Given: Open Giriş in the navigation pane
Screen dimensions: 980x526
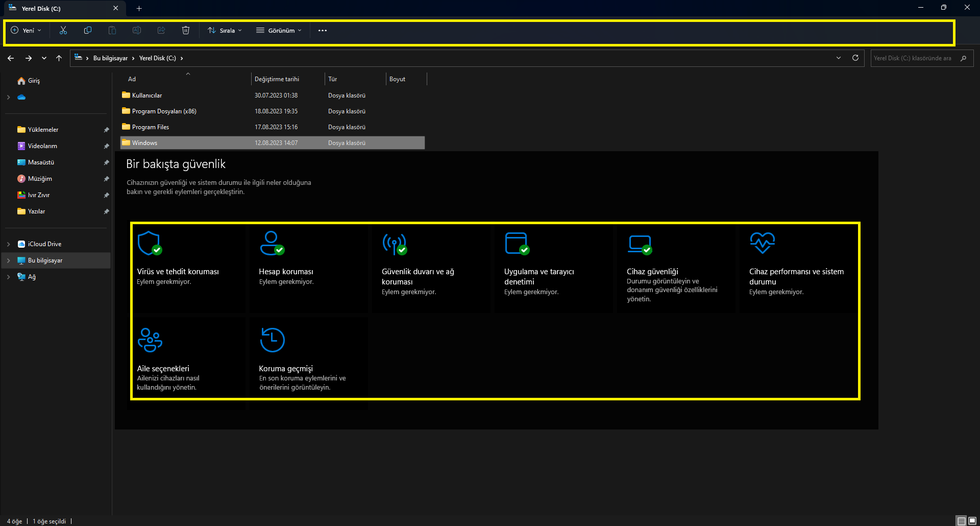Looking at the screenshot, I should point(34,81).
